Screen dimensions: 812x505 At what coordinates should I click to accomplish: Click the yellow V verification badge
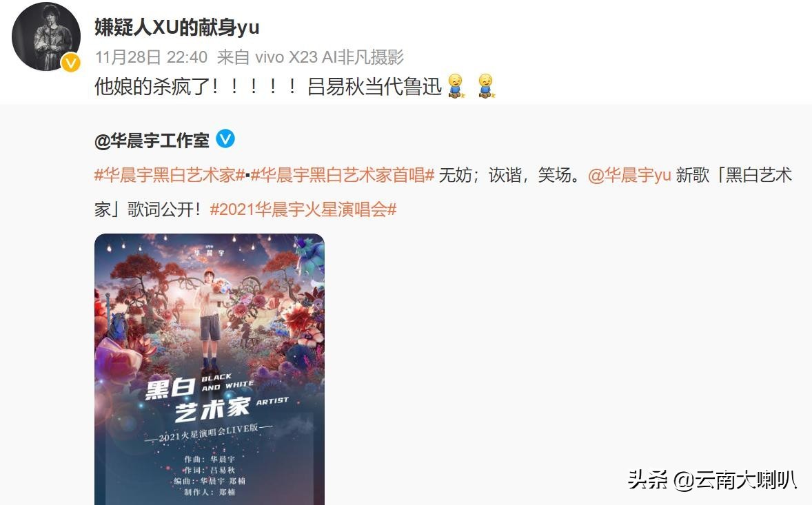pyautogui.click(x=70, y=63)
